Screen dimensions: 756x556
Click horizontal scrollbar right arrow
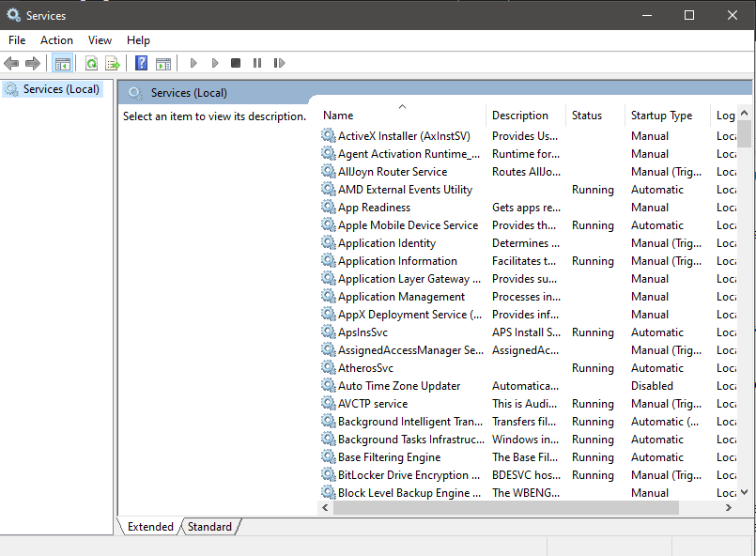coord(729,507)
